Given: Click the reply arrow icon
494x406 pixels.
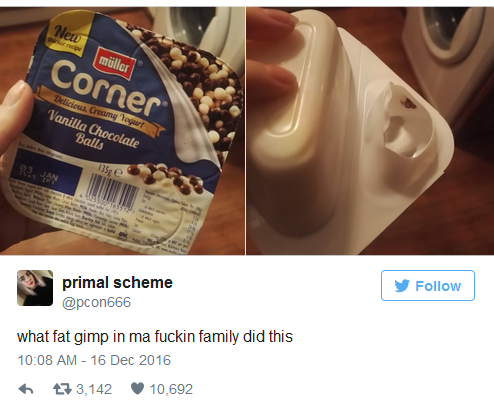Looking at the screenshot, I should pos(26,389).
